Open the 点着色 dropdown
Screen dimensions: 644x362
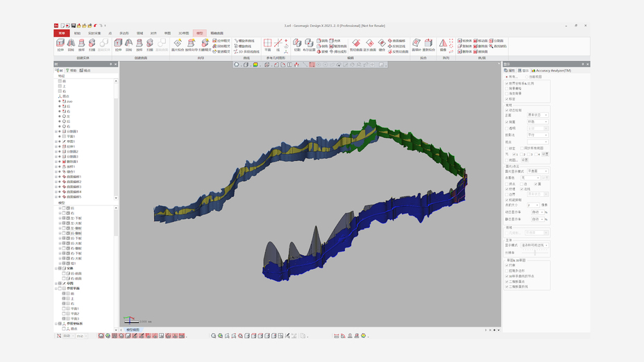(530, 178)
